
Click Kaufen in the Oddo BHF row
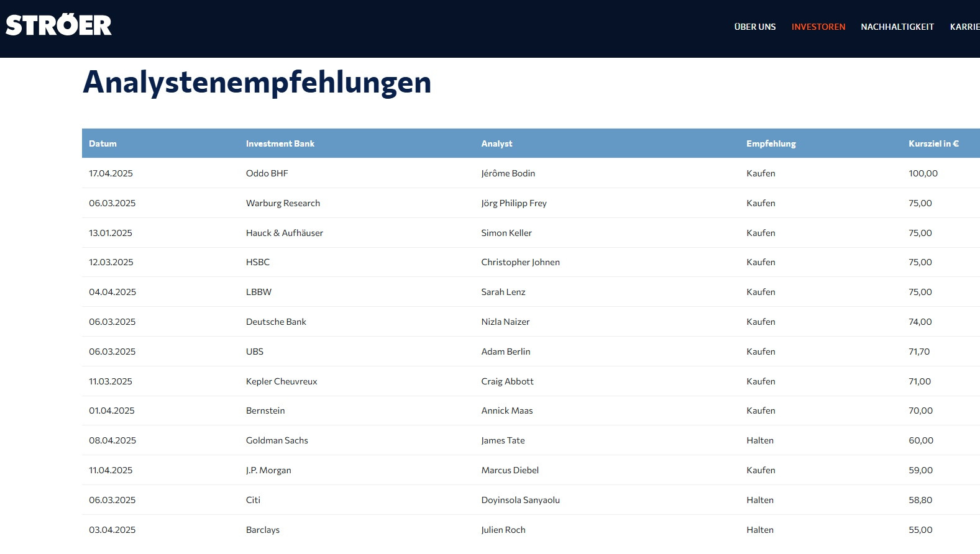pos(761,173)
